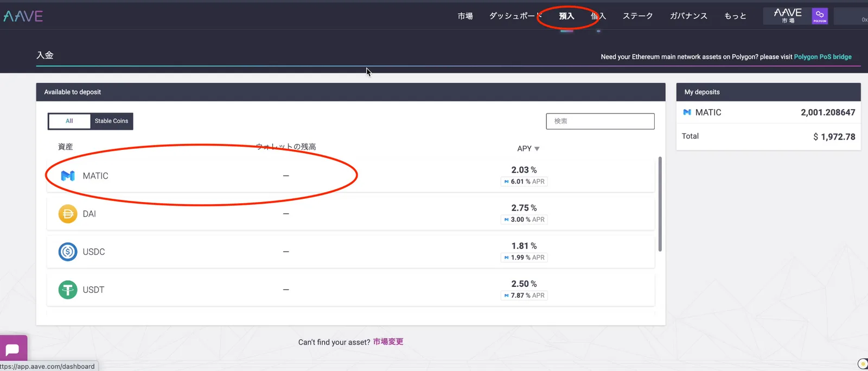Click the MATIC icon in My deposits
This screenshot has height=371, width=868.
[x=687, y=112]
